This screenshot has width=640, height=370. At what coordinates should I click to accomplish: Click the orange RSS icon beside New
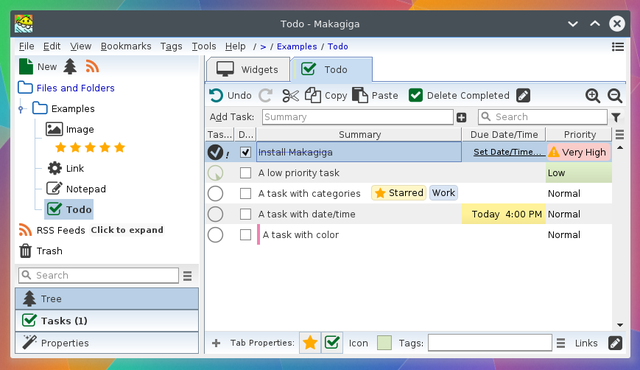93,66
